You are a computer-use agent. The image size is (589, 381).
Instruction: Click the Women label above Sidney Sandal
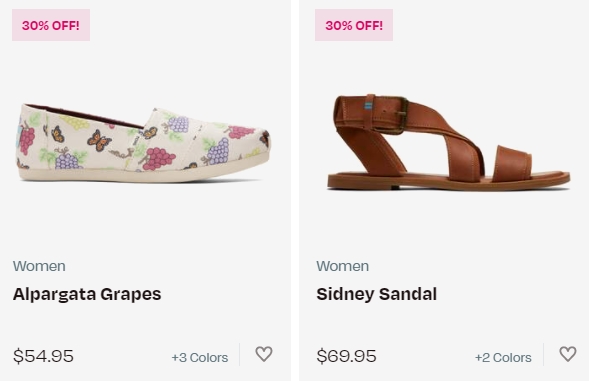pyautogui.click(x=343, y=266)
